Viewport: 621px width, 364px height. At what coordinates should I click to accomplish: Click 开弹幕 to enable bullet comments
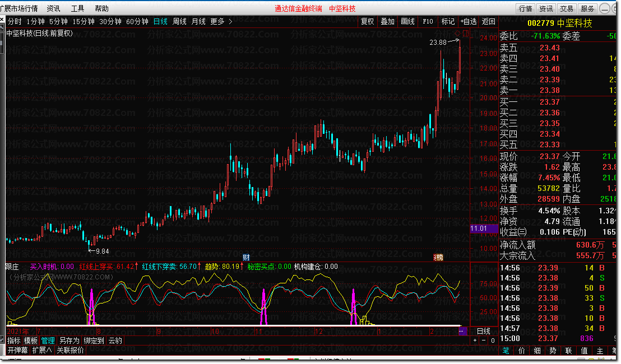tap(18, 350)
